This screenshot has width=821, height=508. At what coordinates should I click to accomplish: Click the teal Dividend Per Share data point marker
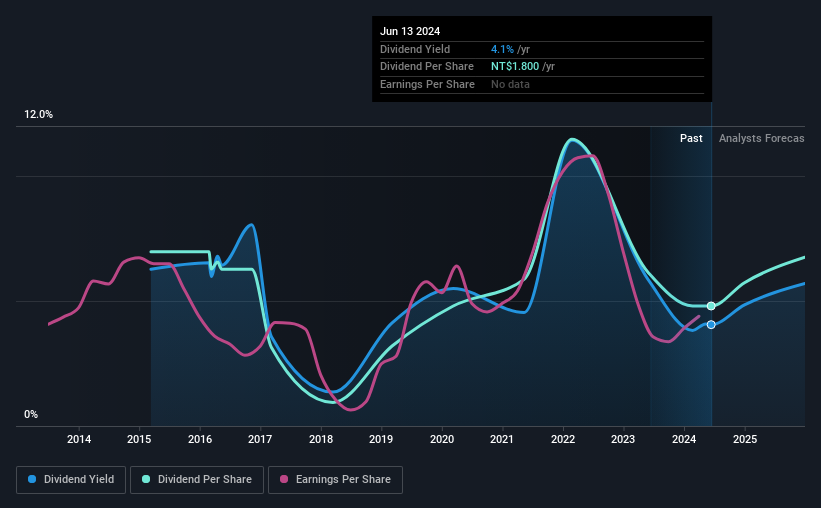coord(711,306)
